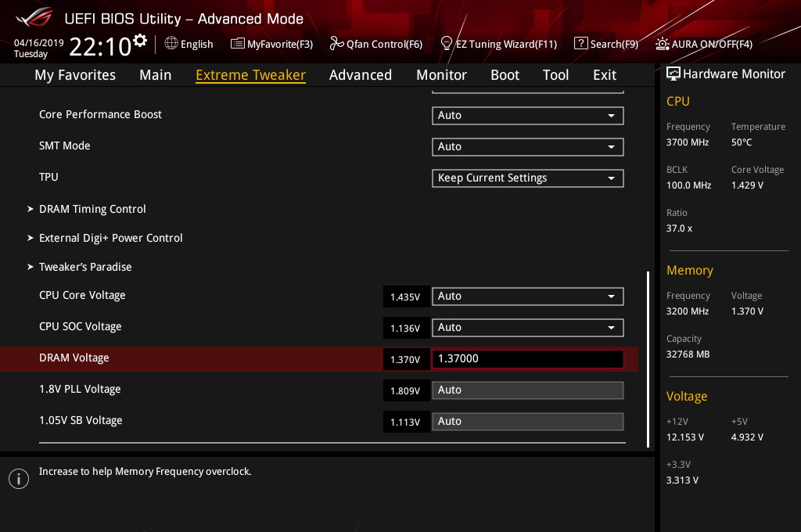801x532 pixels.
Task: Open SMT Mode dropdown
Action: pos(528,146)
